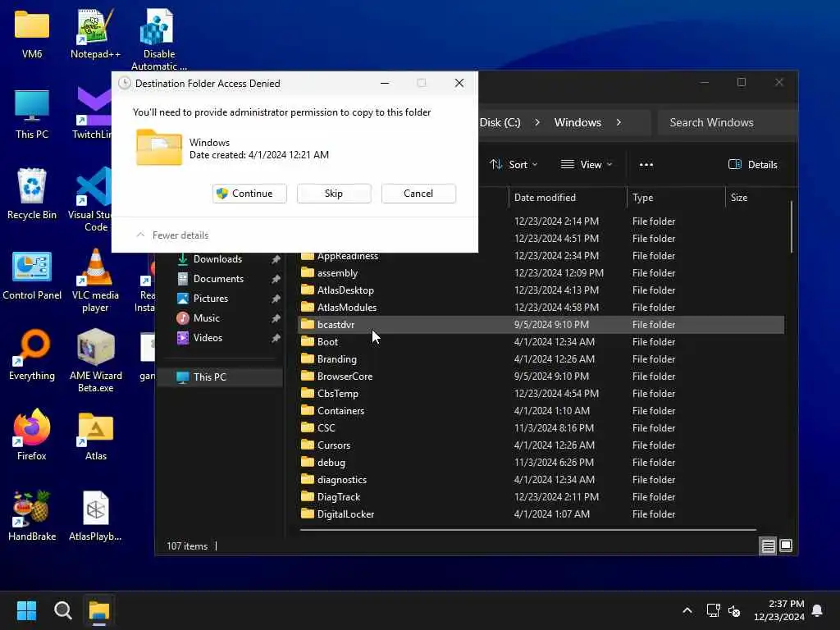The height and width of the screenshot is (630, 840).
Task: Open This PC desktop icon
Action: [x=32, y=114]
